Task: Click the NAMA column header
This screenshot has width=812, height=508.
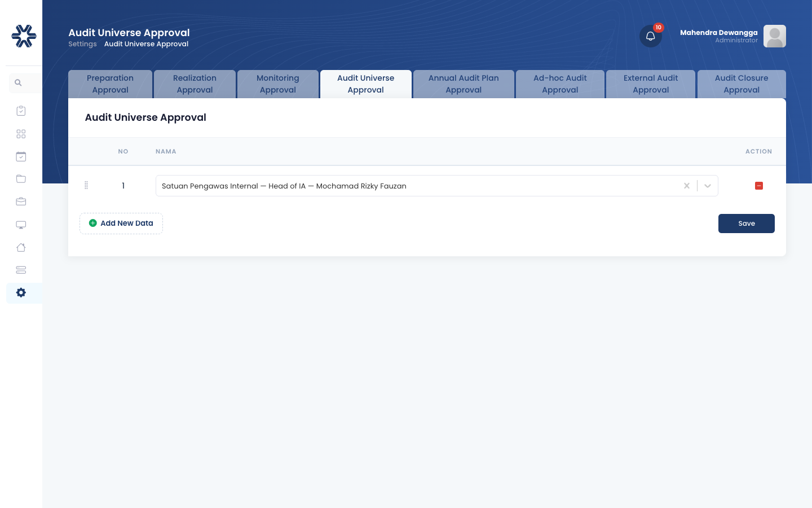Action: click(x=166, y=151)
